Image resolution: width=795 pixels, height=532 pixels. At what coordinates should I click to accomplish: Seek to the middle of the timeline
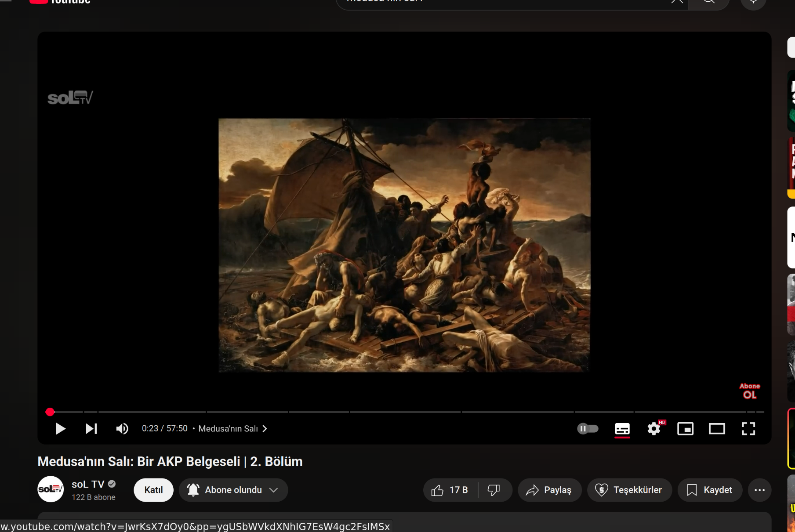[x=405, y=412]
